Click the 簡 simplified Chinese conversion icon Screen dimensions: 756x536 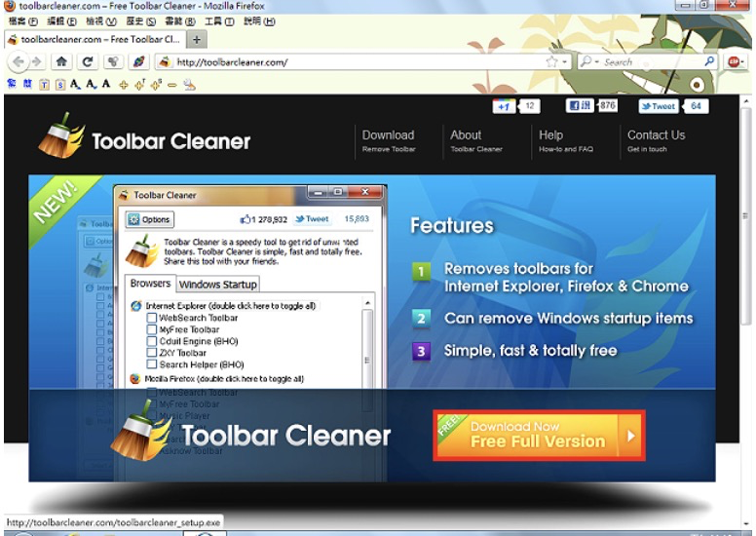click(27, 84)
